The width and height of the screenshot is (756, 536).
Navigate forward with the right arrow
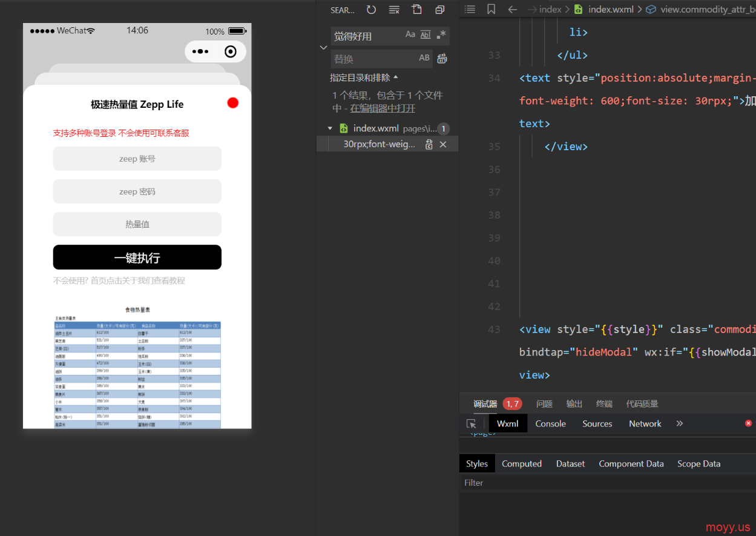point(532,9)
